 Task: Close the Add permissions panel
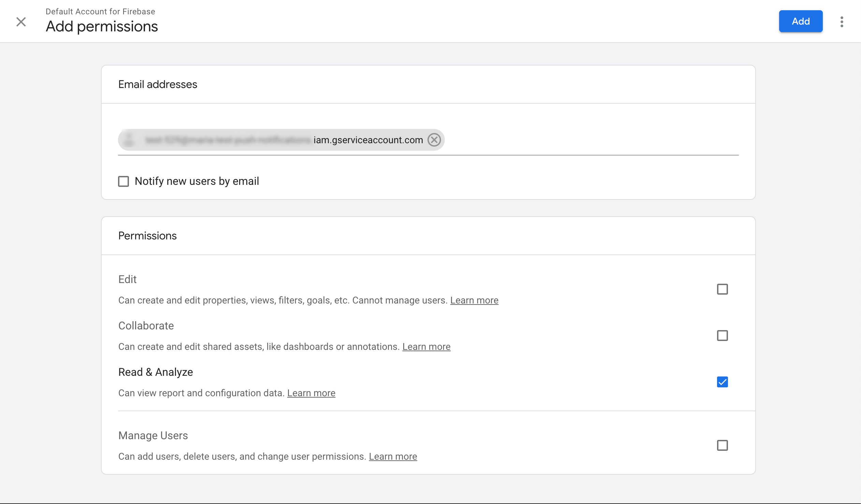point(21,22)
